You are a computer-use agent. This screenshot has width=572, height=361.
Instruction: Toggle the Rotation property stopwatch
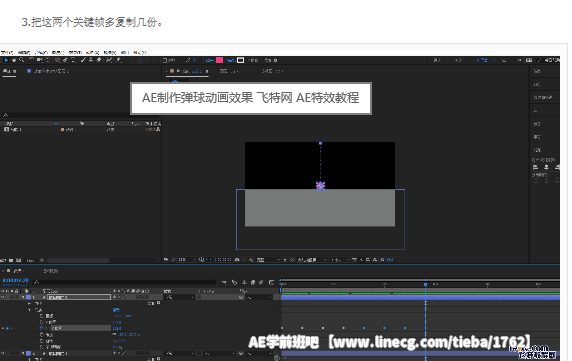point(42,341)
